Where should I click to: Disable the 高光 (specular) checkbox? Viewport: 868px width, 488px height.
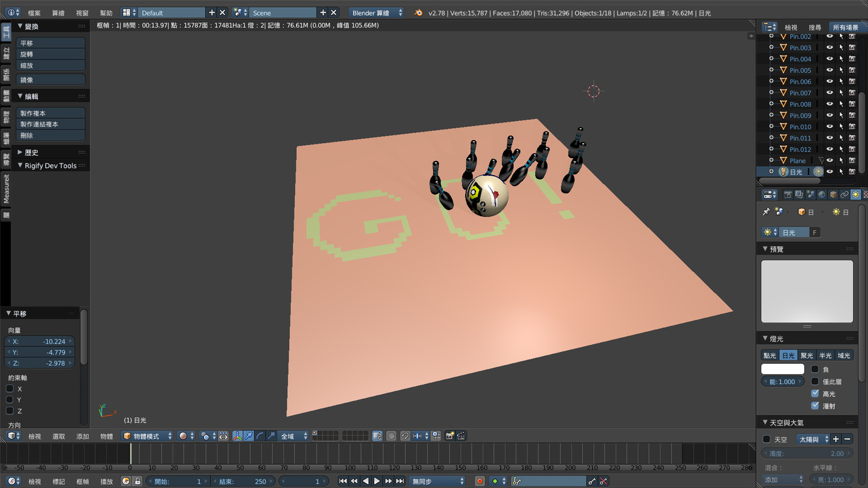(x=815, y=394)
